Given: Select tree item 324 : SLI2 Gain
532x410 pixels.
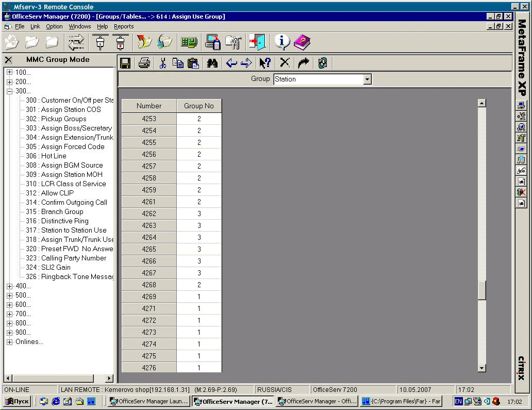Looking at the screenshot, I should click(48, 268).
